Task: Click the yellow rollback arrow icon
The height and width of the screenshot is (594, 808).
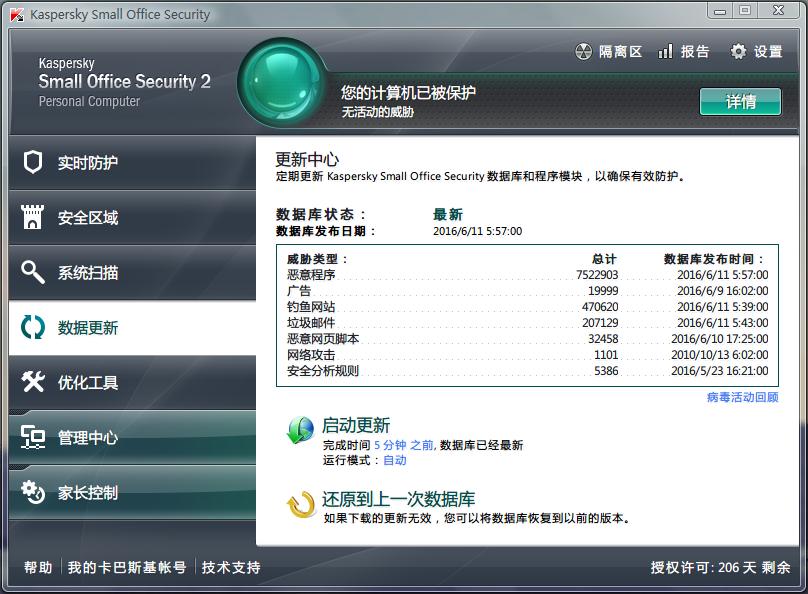Action: pyautogui.click(x=301, y=505)
